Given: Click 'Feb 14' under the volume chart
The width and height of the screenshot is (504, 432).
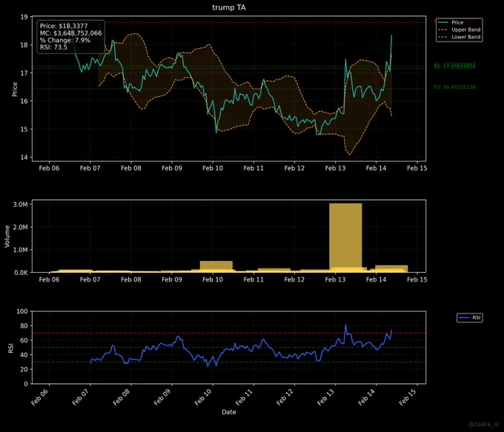Looking at the screenshot, I should pos(376,279).
